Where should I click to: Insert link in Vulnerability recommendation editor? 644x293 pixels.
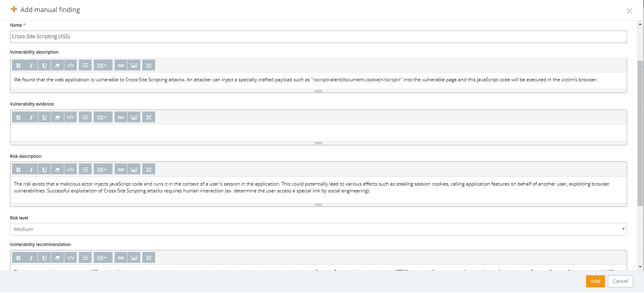[x=121, y=258]
